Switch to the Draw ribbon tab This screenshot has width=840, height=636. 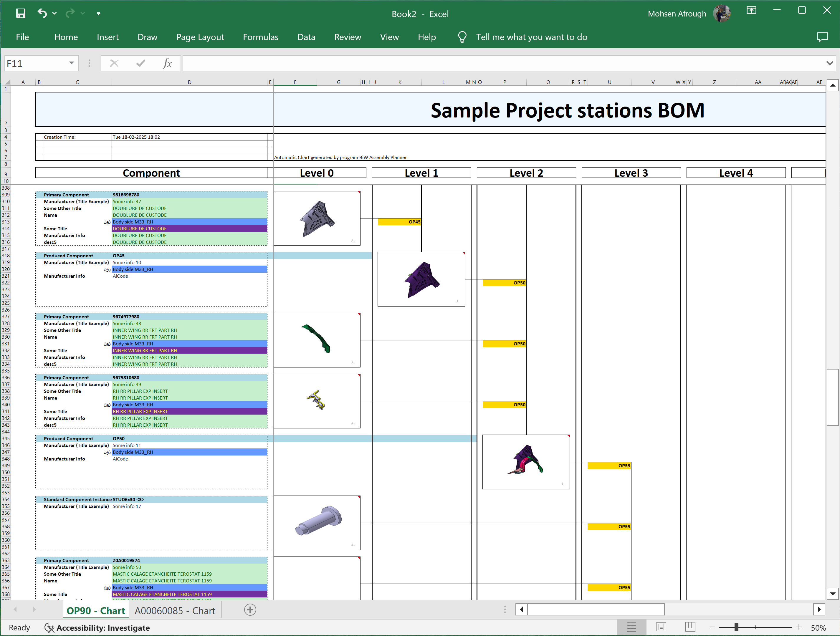click(147, 37)
